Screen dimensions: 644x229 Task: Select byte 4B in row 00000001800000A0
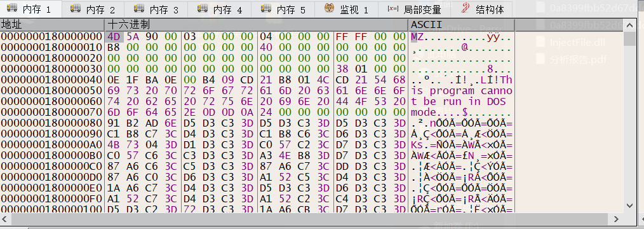[113, 145]
